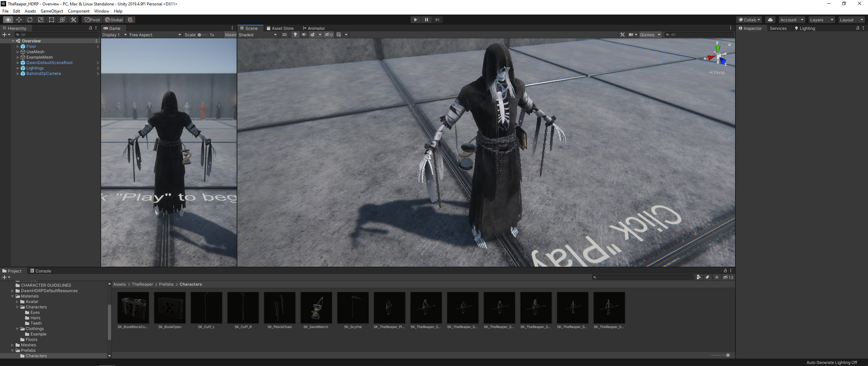Open Lightings prefab arrow
This screenshot has height=366, width=868.
pyautogui.click(x=98, y=68)
